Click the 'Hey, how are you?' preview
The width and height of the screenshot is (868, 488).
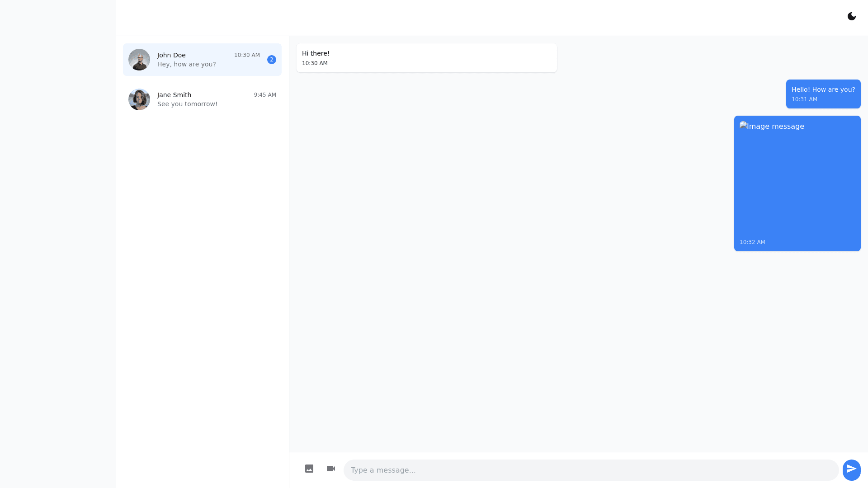(x=186, y=64)
